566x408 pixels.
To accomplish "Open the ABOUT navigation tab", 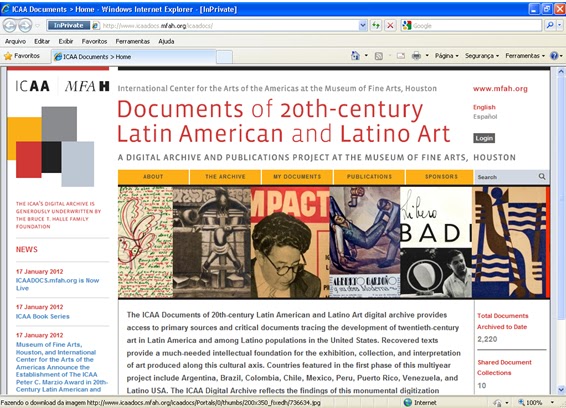I will 153,177.
